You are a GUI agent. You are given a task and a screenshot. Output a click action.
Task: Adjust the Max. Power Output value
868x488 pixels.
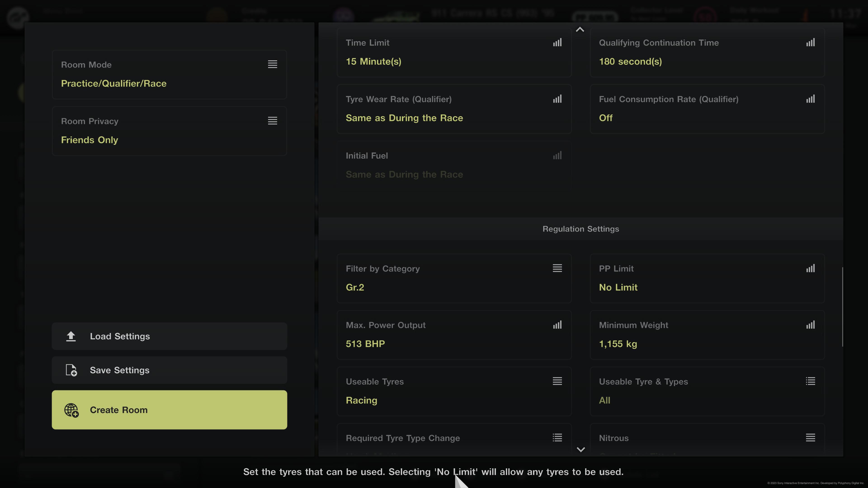(x=454, y=335)
